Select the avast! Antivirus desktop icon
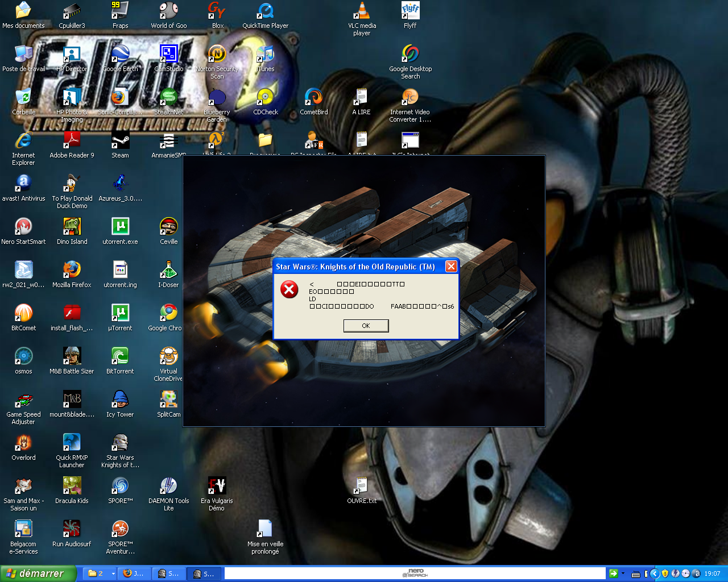The width and height of the screenshot is (728, 582). [23, 188]
